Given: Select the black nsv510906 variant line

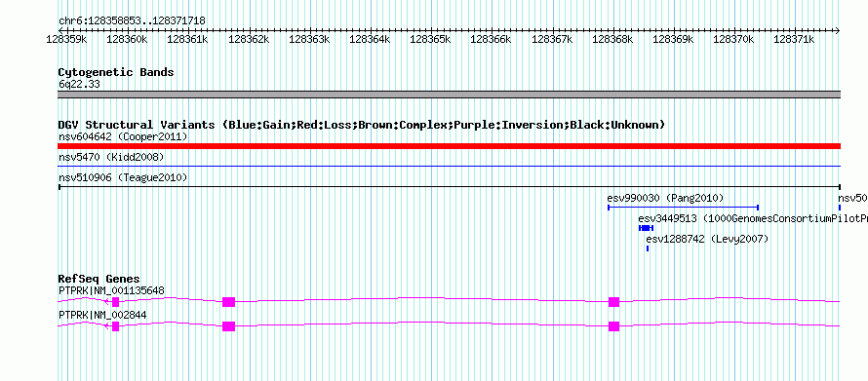Looking at the screenshot, I should 449,187.
